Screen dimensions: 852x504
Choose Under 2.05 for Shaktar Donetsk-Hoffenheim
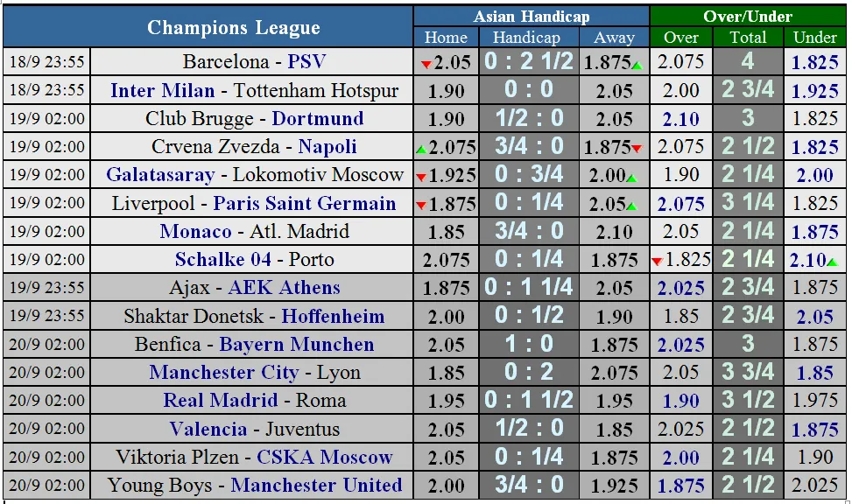pyautogui.click(x=815, y=317)
